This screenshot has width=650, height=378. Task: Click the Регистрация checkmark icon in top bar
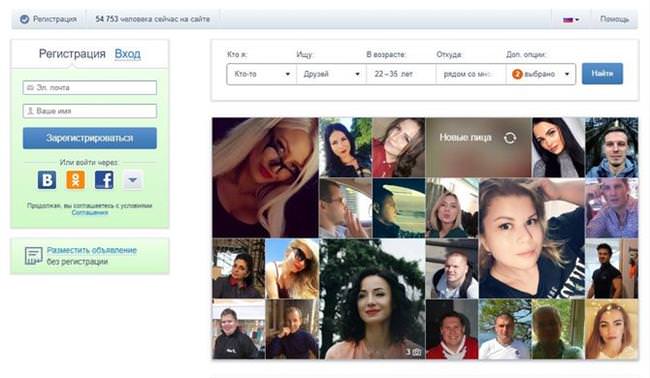(24, 19)
